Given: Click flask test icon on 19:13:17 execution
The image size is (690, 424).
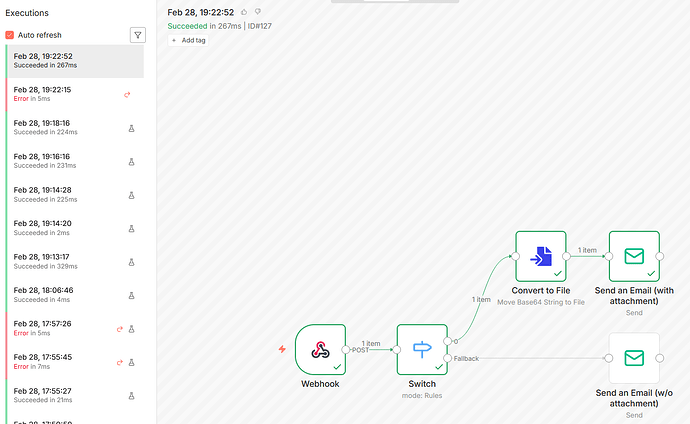Looking at the screenshot, I should 131,262.
